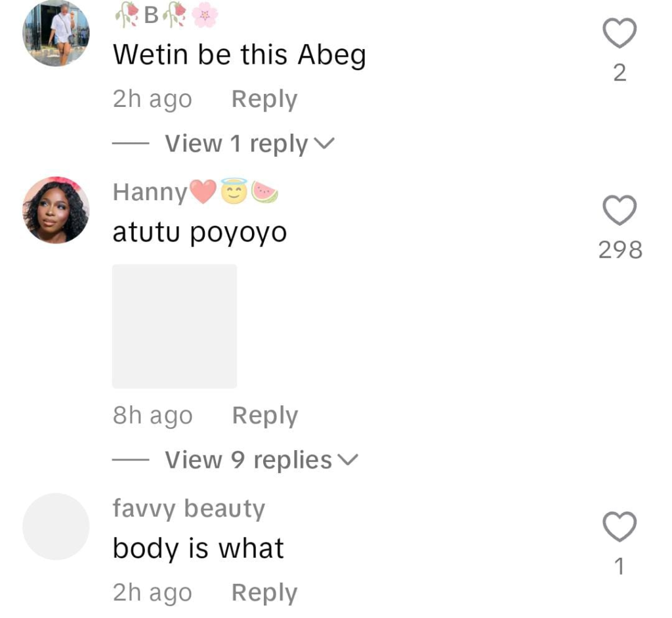Open Hanny's profile picture
The width and height of the screenshot is (672, 618).
[x=56, y=210]
